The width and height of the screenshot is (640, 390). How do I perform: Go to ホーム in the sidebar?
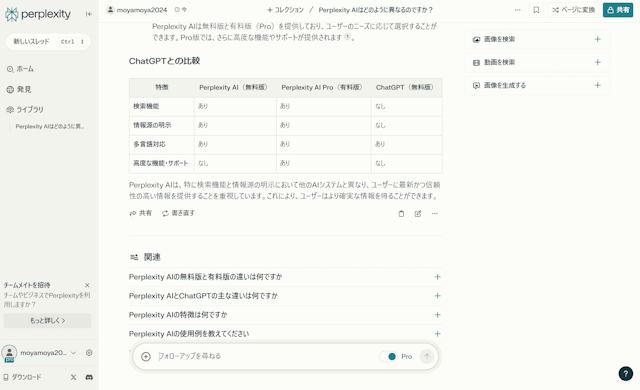(20, 69)
